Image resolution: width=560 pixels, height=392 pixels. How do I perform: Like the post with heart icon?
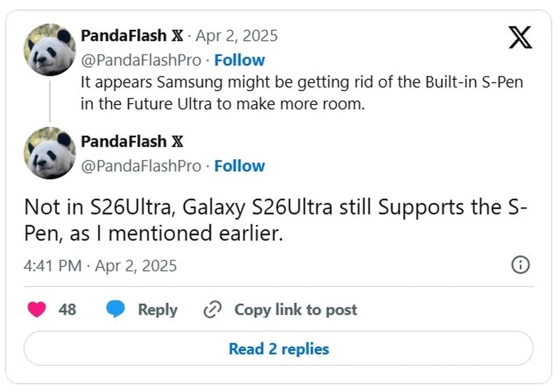coord(37,309)
